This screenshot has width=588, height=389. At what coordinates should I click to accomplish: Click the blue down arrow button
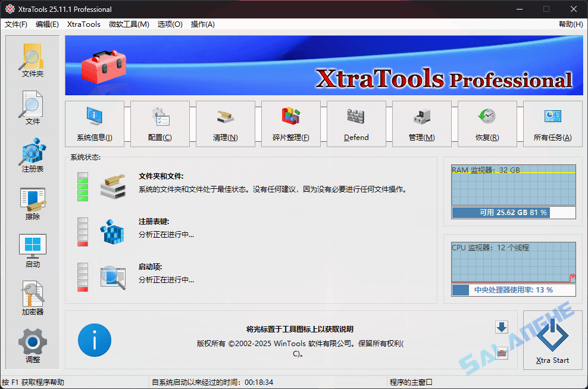[502, 327]
